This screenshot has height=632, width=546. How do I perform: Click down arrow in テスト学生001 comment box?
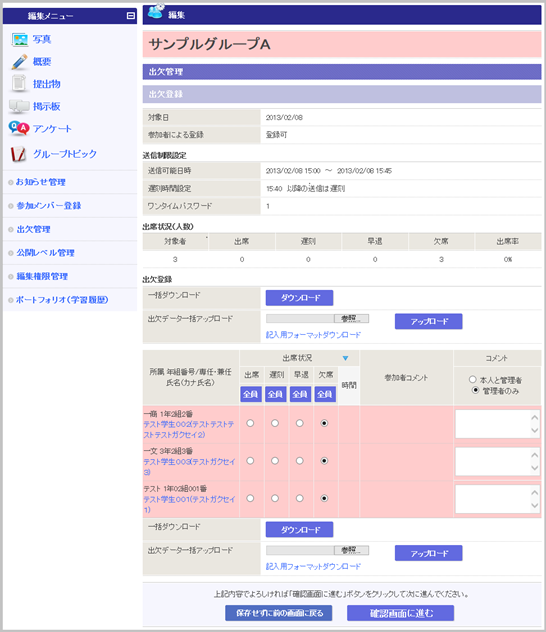tap(534, 505)
